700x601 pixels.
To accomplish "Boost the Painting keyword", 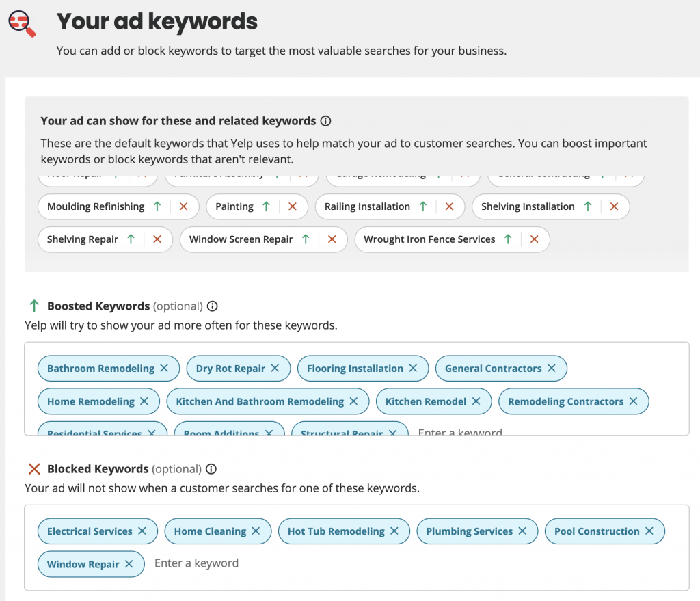I will 266,206.
